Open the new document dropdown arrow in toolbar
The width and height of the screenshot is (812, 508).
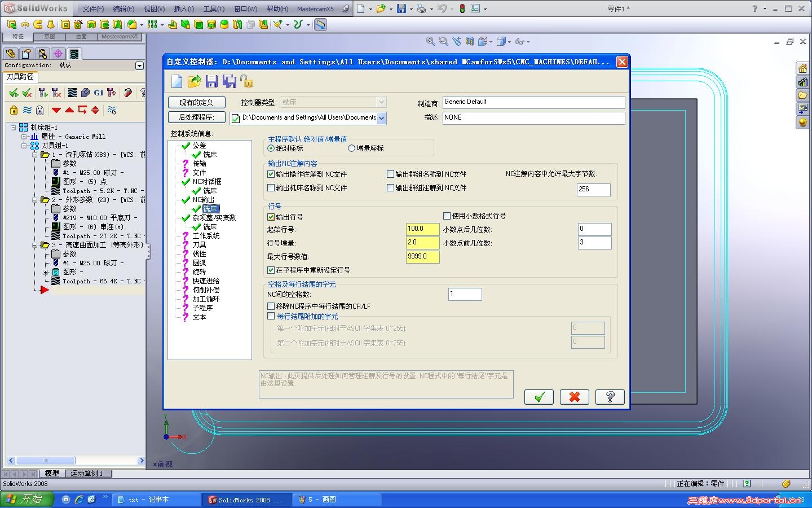pos(370,9)
